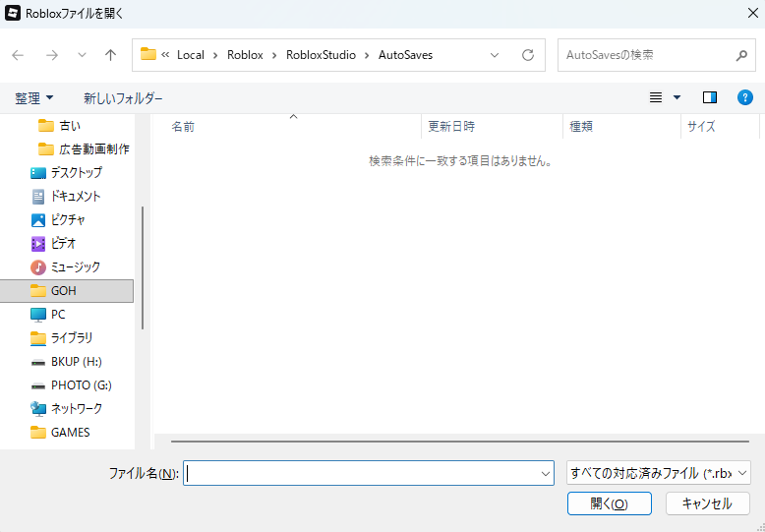Click the 開く(O) button
Image resolution: width=765 pixels, height=532 pixels.
[x=610, y=503]
